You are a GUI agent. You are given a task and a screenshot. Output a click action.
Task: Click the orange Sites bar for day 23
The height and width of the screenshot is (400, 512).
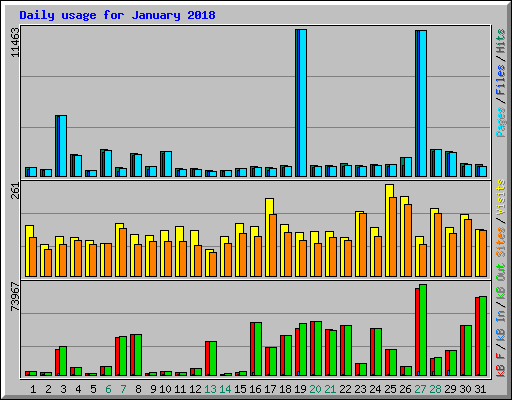coord(363,245)
